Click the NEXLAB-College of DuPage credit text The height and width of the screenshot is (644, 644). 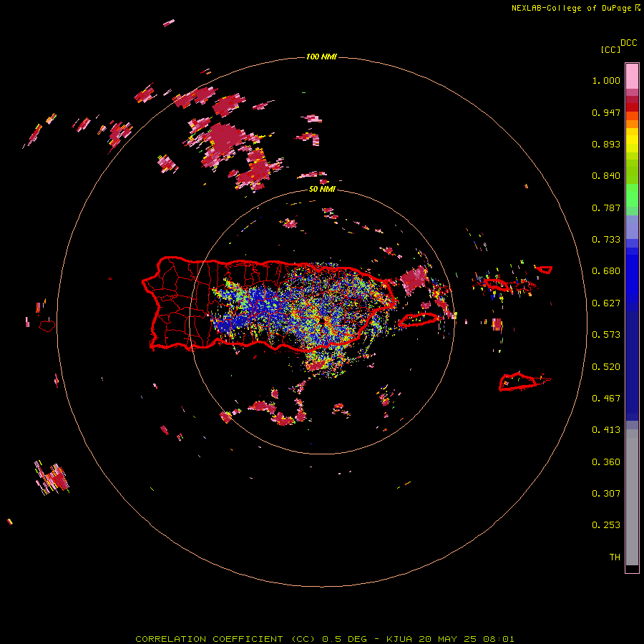pos(571,8)
